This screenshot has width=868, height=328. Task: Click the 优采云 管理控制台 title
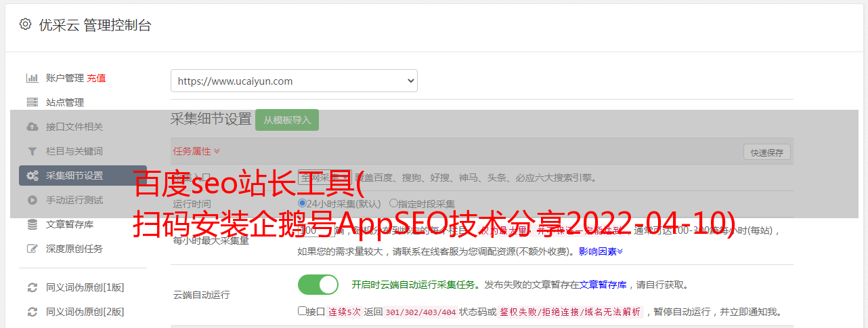[x=95, y=25]
